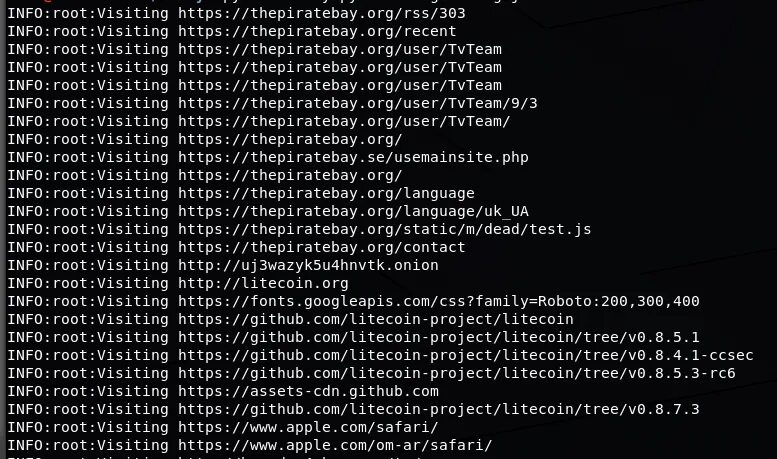Select the thepiratebay.org/language line without uk_UA
Viewport: 777px width, 459px height.
[x=241, y=193]
